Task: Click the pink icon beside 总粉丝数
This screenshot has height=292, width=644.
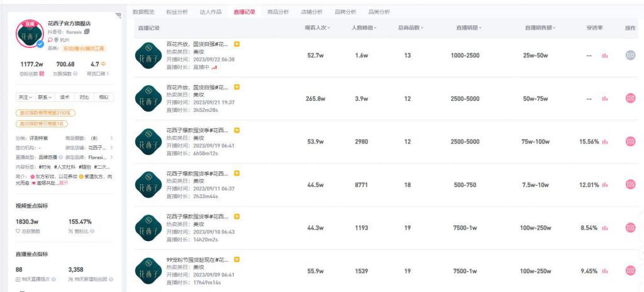Action: (42, 74)
